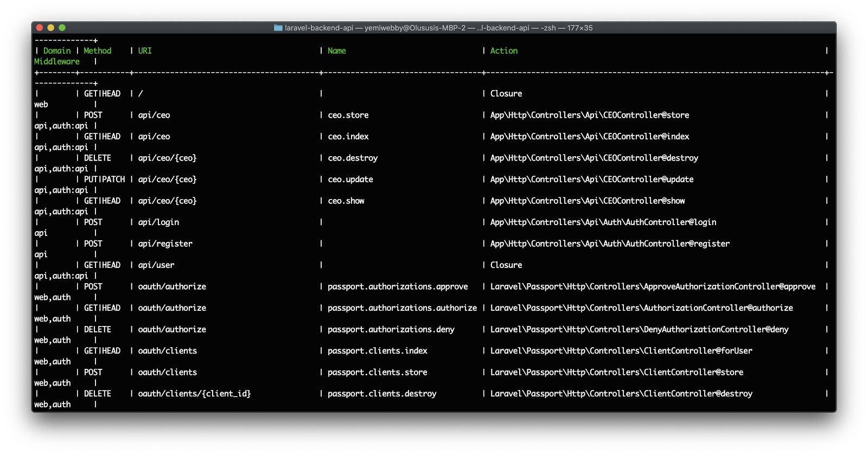Click the URI column header
Image resolution: width=868 pixels, height=454 pixels.
tap(145, 50)
